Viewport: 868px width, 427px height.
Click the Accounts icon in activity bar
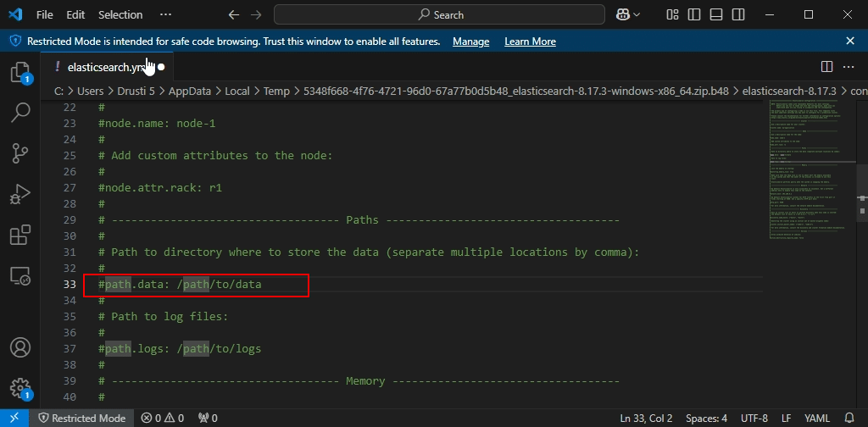coord(19,348)
